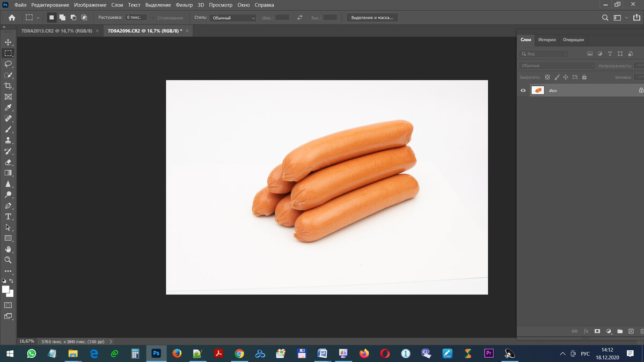The height and width of the screenshot is (362, 644).
Task: Select the Brush tool in the left toolbar
Action: (x=8, y=129)
